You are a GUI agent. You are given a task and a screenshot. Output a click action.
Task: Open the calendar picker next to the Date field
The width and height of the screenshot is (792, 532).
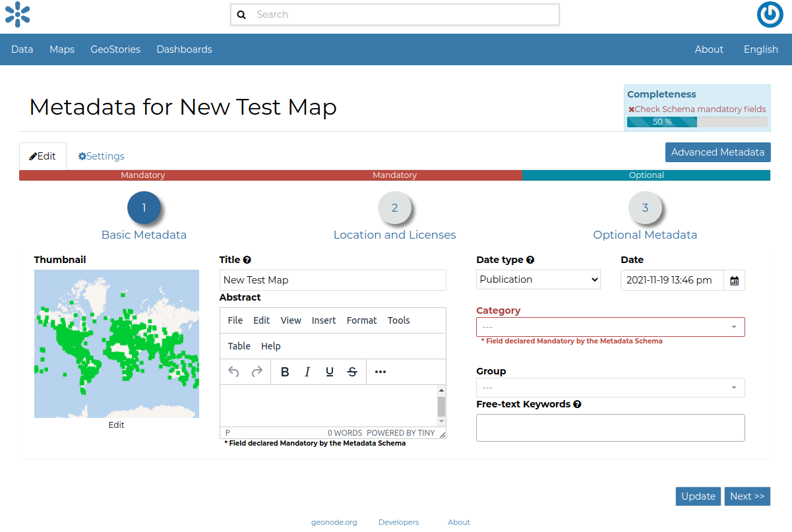pyautogui.click(x=734, y=280)
